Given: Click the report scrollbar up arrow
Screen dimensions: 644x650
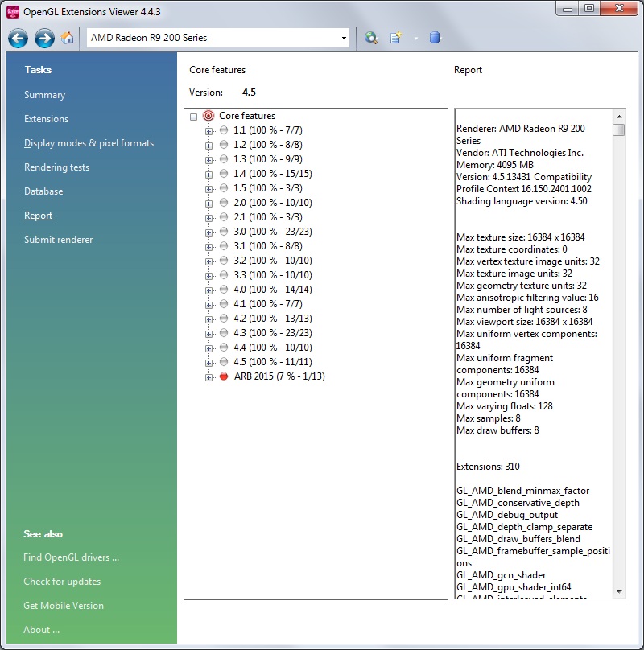Looking at the screenshot, I should (619, 117).
